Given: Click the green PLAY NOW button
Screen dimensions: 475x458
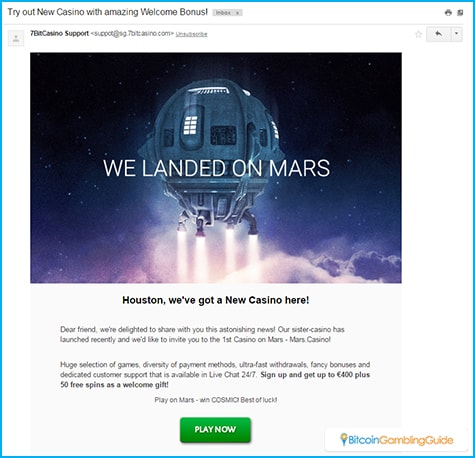Looking at the screenshot, I should click(215, 430).
